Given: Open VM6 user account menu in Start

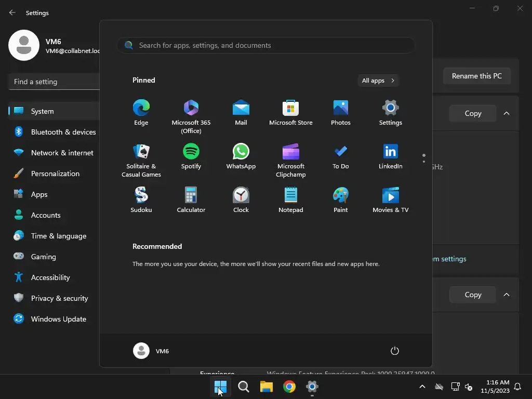Looking at the screenshot, I should (x=151, y=351).
